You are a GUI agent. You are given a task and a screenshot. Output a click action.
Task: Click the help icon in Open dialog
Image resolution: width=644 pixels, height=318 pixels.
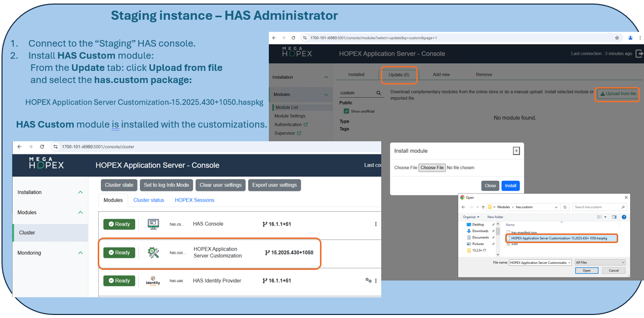624,217
